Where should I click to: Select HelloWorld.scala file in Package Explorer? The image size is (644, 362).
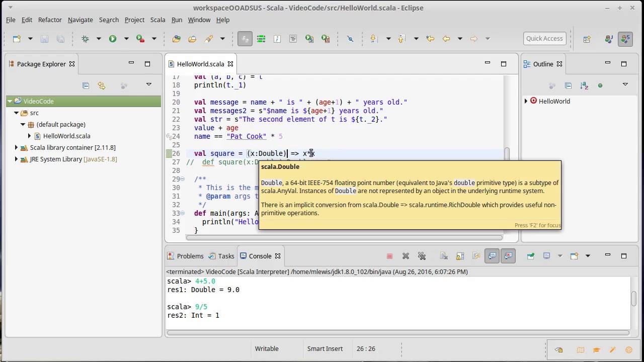point(67,136)
